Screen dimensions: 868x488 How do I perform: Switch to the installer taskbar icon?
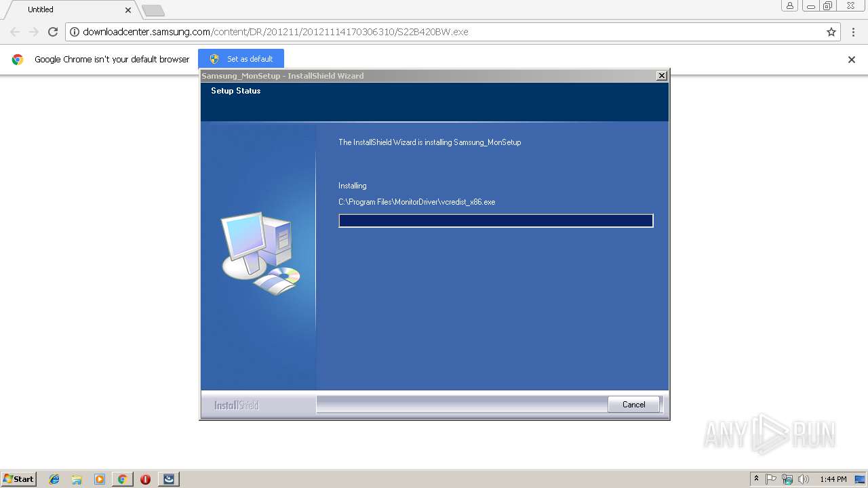click(x=169, y=479)
